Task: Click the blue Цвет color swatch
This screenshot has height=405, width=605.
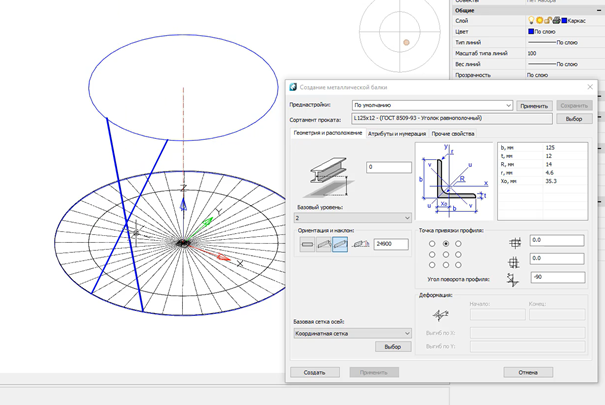Action: pyautogui.click(x=531, y=31)
